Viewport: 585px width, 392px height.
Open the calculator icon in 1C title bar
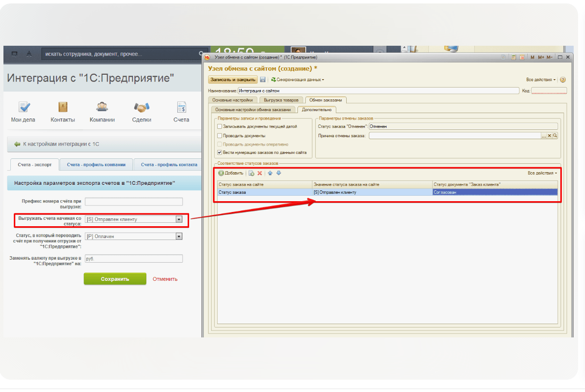(x=514, y=58)
